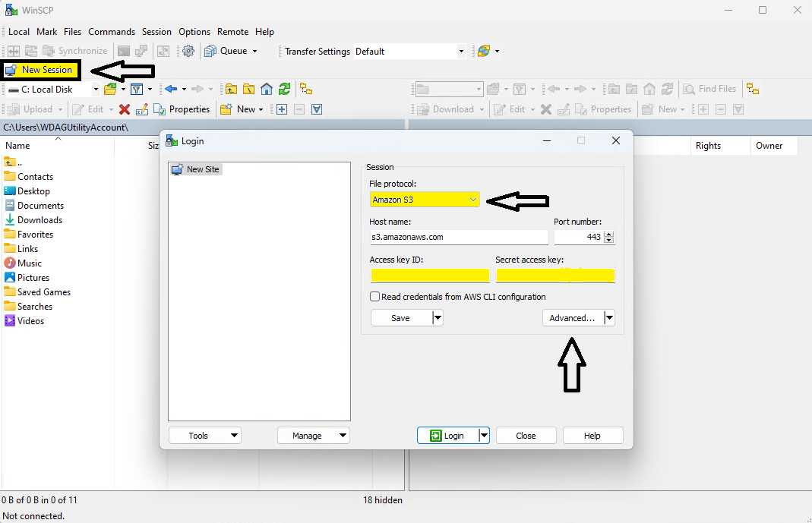
Task: Click the Rename pencil icon in local toolbar
Action: (142, 109)
